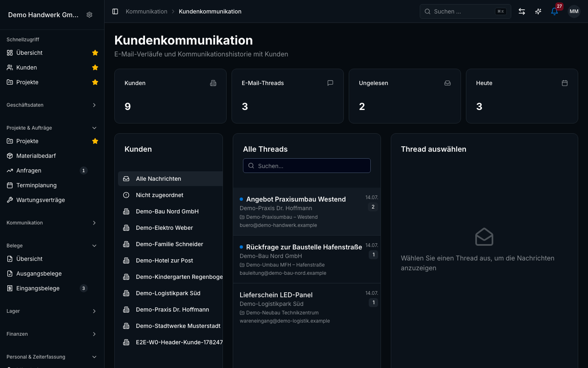The image size is (588, 368).
Task: Collapse the Personal & Zeiterfassung section
Action: pyautogui.click(x=52, y=357)
